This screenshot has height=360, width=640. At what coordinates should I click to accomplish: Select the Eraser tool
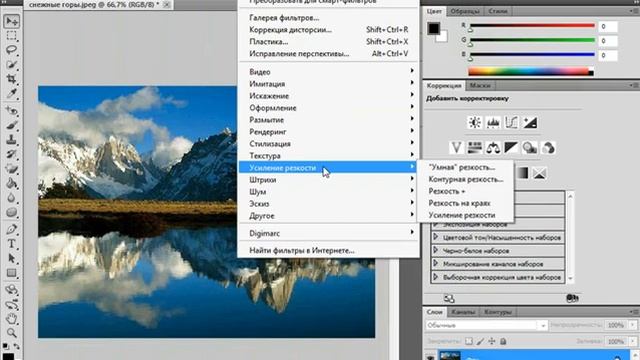pyautogui.click(x=11, y=169)
